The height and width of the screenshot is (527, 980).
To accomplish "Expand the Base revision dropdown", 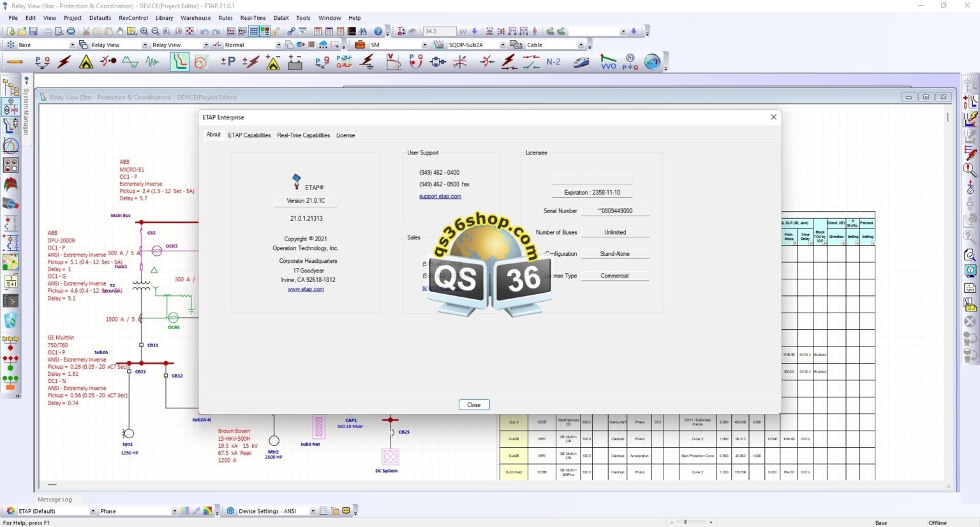I will click(72, 45).
